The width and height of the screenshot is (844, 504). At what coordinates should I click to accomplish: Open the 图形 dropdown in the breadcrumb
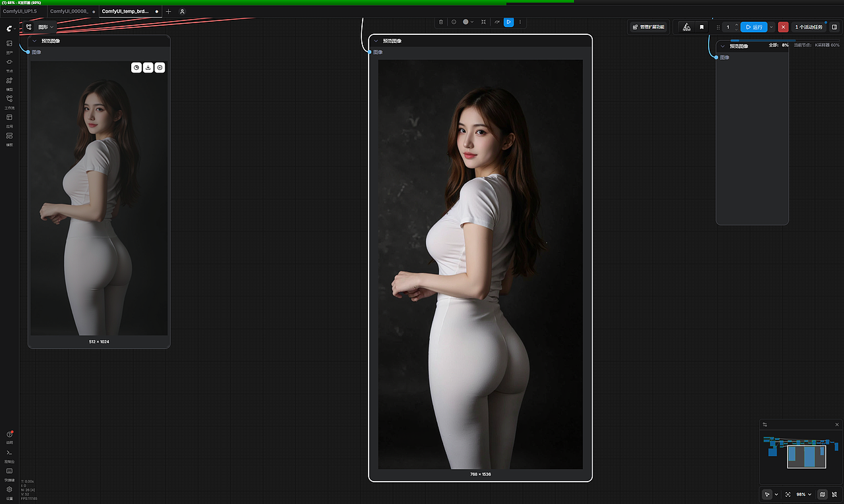[x=46, y=27]
